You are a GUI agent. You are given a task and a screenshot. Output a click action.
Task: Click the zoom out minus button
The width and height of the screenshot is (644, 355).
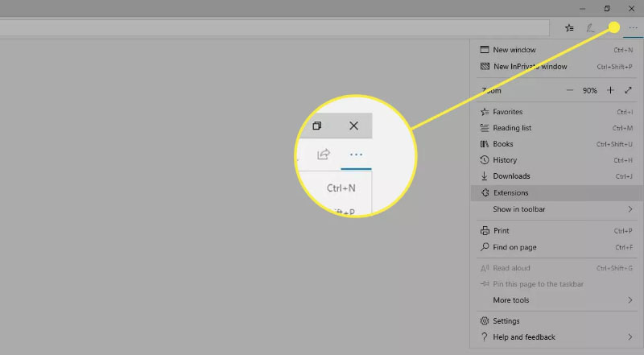coord(570,91)
